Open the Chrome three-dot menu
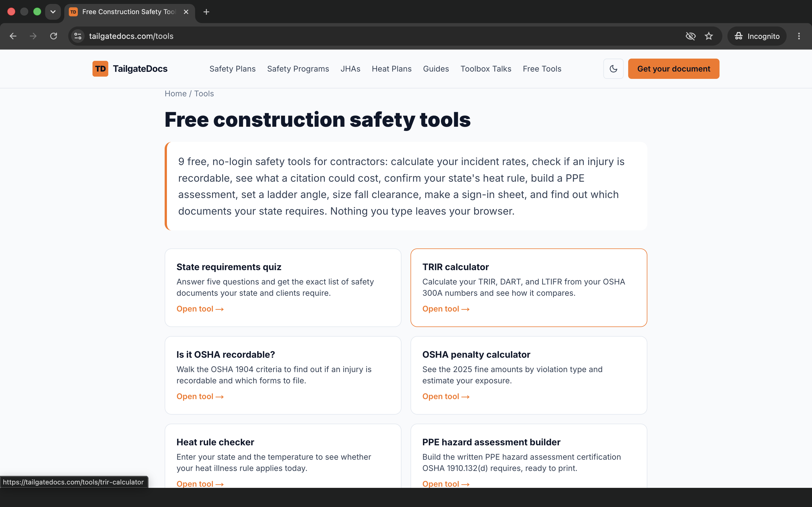The width and height of the screenshot is (812, 507). 799,36
